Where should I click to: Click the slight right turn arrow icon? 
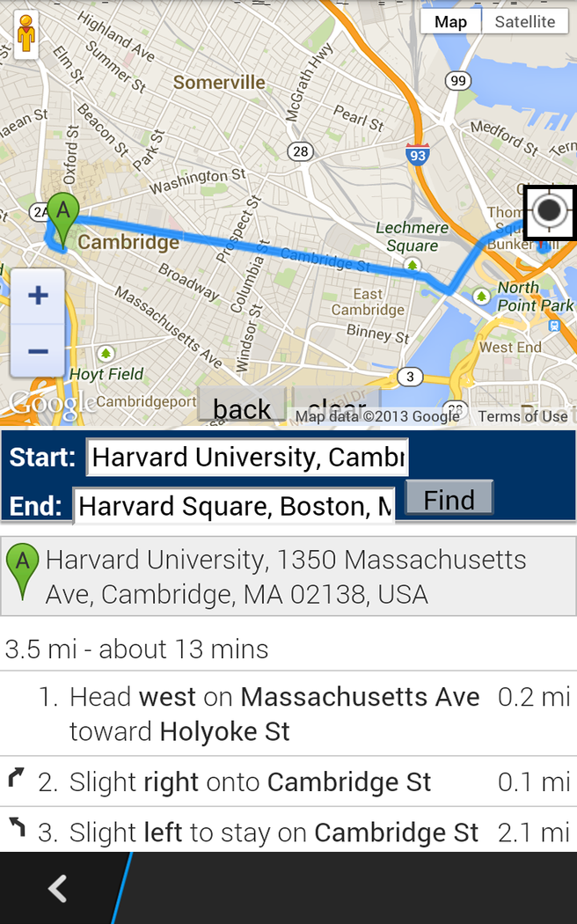pyautogui.click(x=17, y=778)
